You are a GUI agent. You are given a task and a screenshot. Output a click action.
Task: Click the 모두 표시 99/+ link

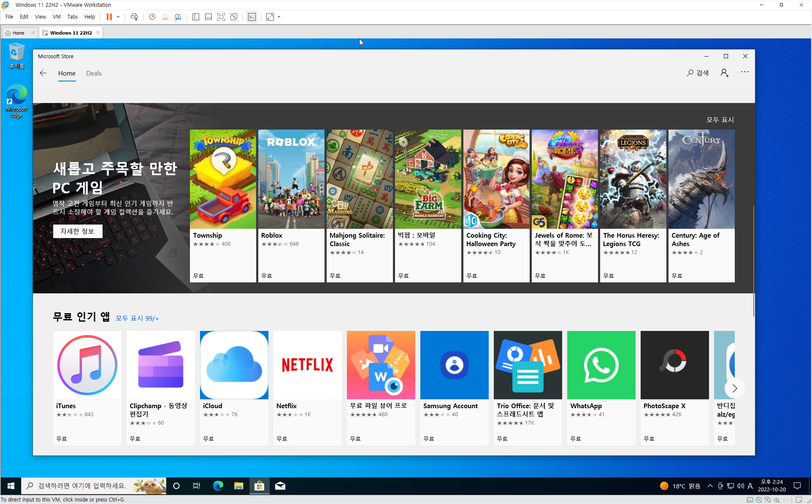click(137, 318)
